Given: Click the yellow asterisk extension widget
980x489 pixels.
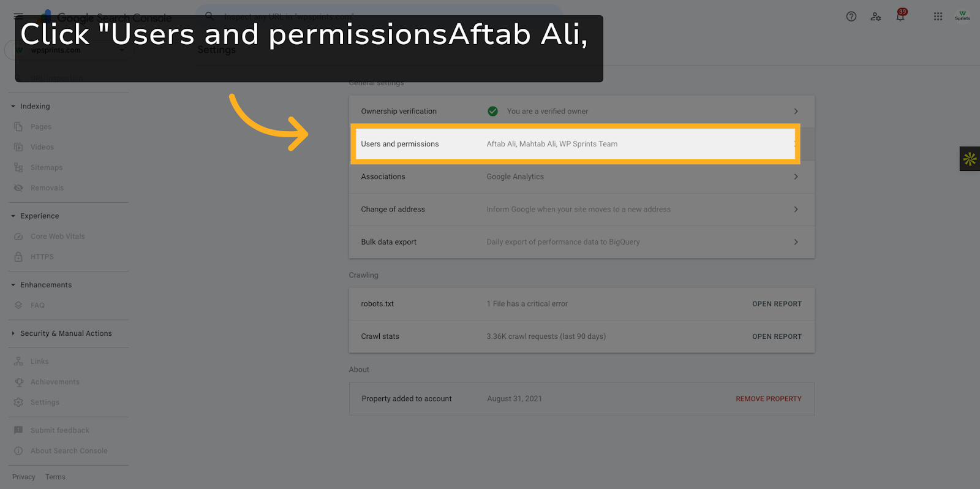Looking at the screenshot, I should tap(970, 159).
